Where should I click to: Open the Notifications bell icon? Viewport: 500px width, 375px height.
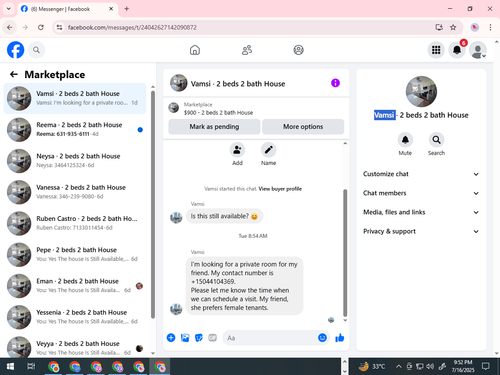tap(457, 50)
